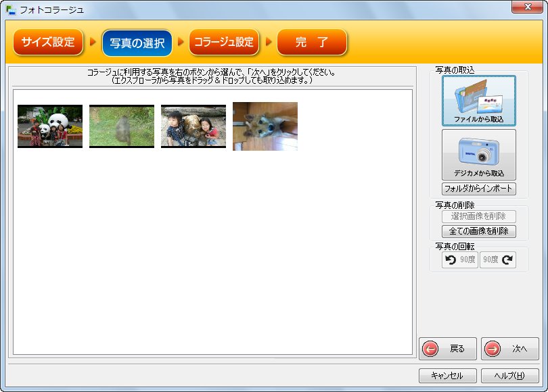Click 選択画像を削除 button

coord(479,216)
